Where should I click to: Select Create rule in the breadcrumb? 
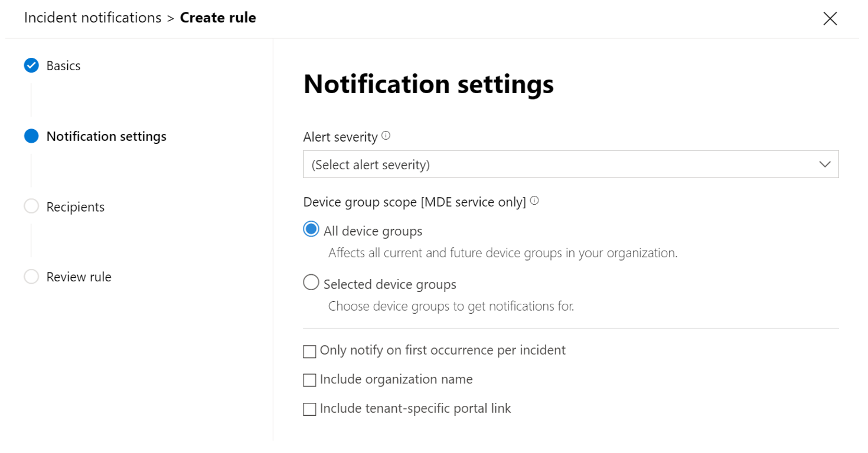pyautogui.click(x=218, y=17)
